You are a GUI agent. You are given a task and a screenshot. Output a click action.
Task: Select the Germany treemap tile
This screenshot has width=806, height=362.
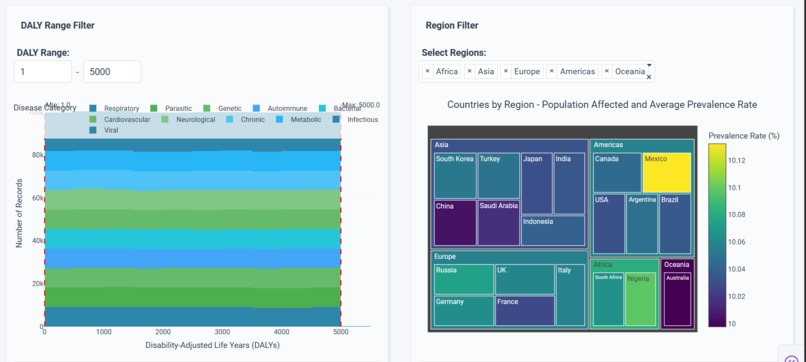coord(464,311)
